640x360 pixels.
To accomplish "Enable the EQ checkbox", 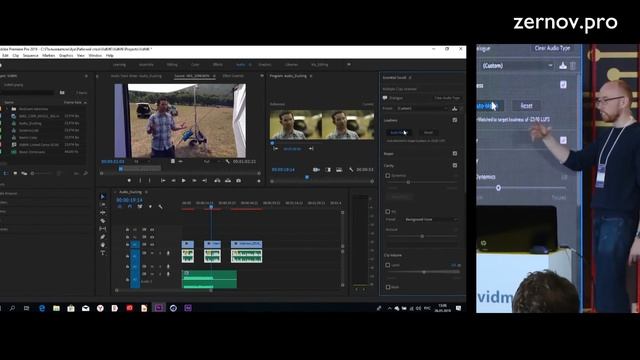I will pos(388,211).
